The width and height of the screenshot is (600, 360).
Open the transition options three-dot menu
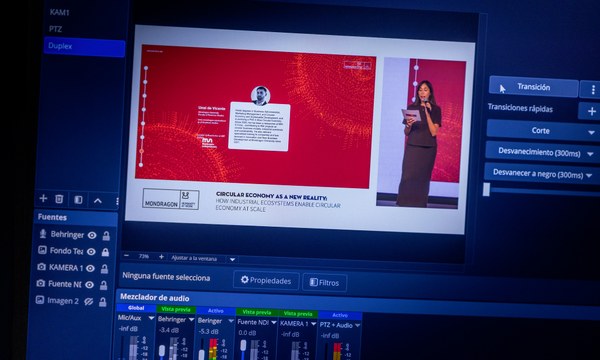593,90
